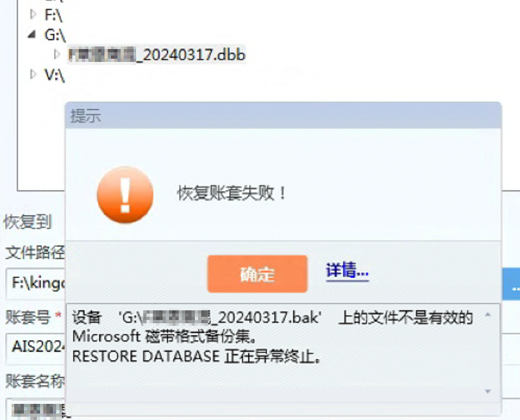Expand the _20240317.dbb file node
The height and width of the screenshot is (420, 520).
point(57,54)
